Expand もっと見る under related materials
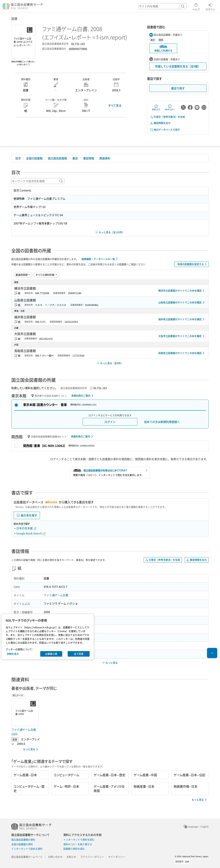The width and height of the screenshot is (220, 868). (30, 749)
